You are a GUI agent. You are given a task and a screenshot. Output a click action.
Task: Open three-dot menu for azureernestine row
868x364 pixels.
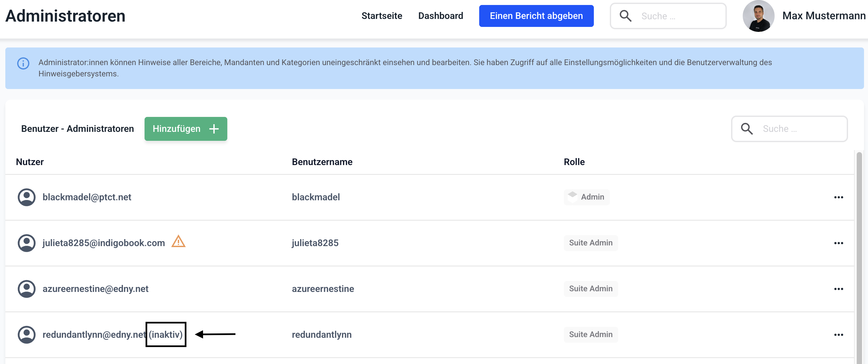coord(838,289)
